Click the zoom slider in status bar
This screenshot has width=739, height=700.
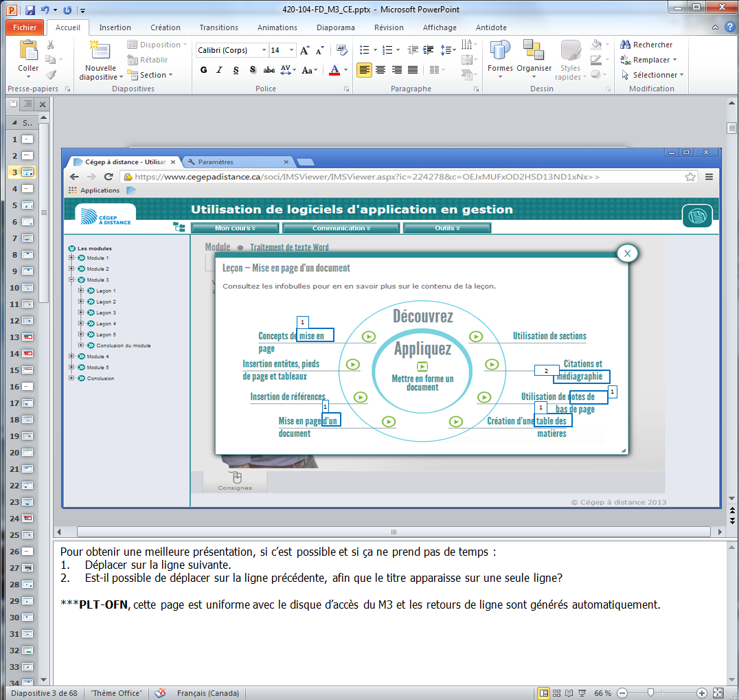650,693
